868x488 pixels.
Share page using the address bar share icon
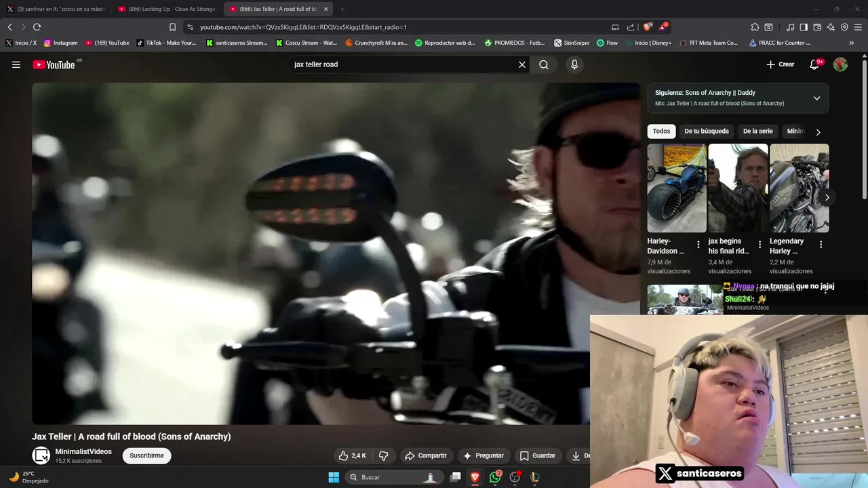pos(631,27)
